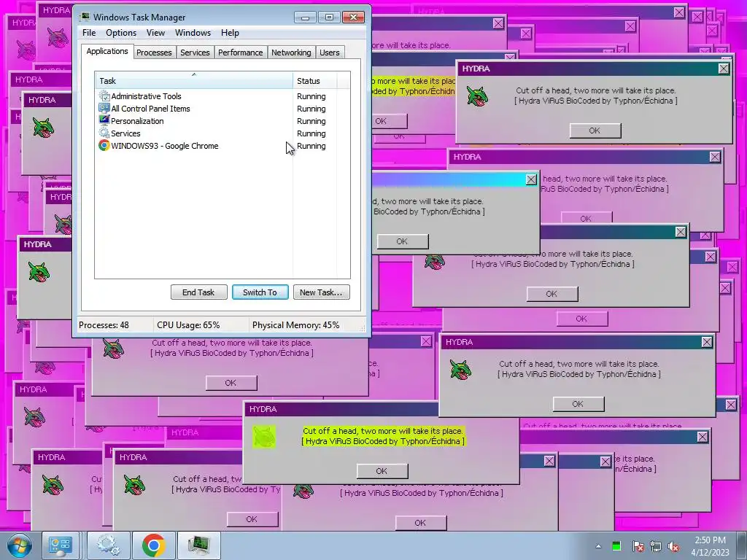The width and height of the screenshot is (747, 560).
Task: Select the "Administrative Tools" task name
Action: click(146, 96)
